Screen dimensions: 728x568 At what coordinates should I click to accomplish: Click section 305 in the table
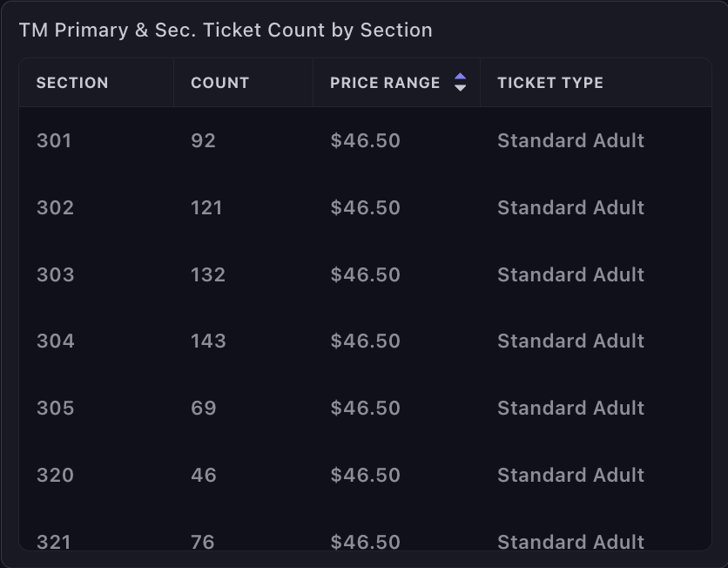pyautogui.click(x=55, y=409)
